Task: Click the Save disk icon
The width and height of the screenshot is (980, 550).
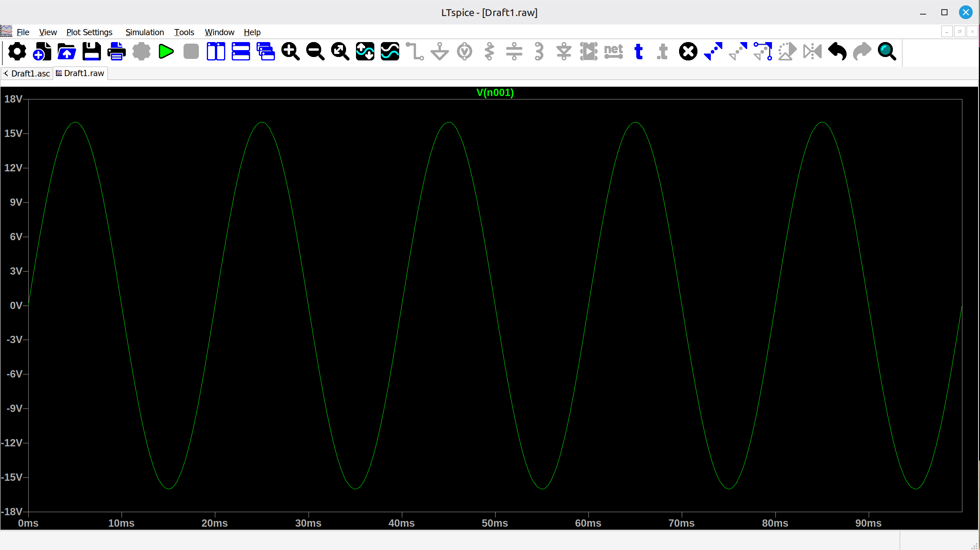Action: [x=92, y=52]
